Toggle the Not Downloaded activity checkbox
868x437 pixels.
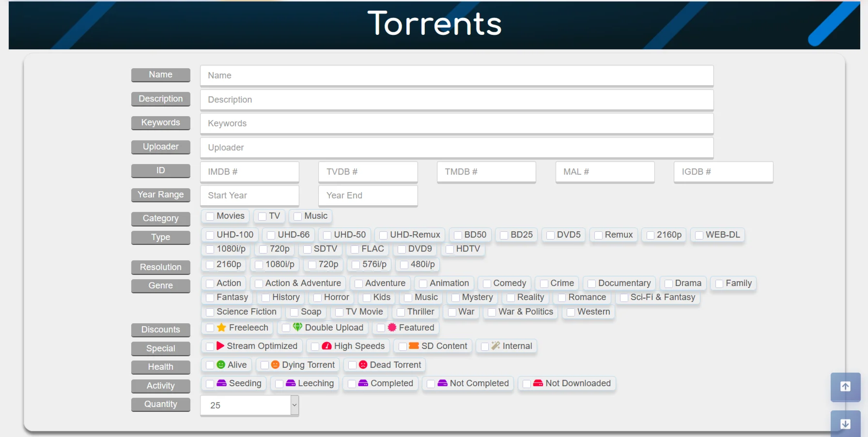point(527,384)
